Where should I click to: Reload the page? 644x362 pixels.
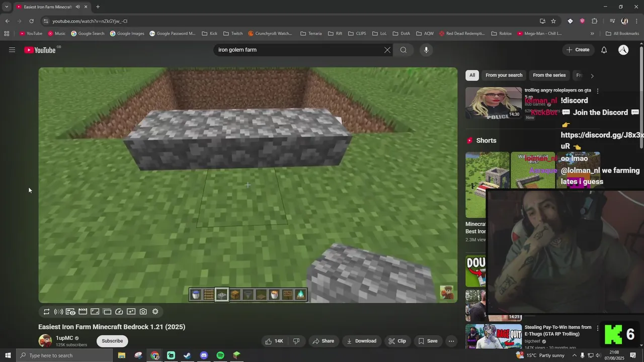click(x=31, y=21)
